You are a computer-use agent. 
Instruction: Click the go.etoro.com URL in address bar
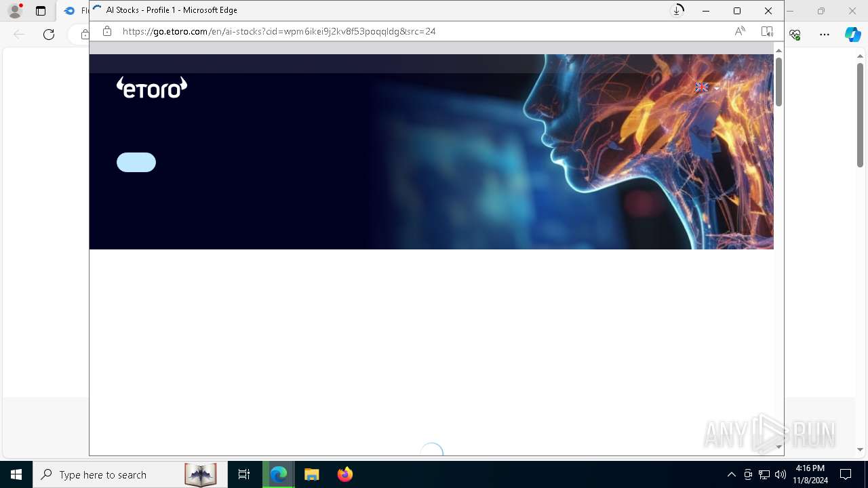[x=279, y=31]
